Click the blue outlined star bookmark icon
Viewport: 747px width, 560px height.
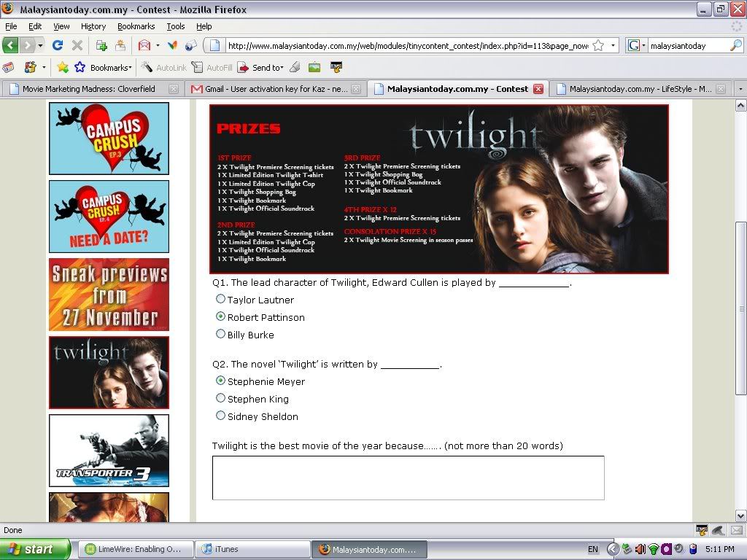click(x=80, y=67)
